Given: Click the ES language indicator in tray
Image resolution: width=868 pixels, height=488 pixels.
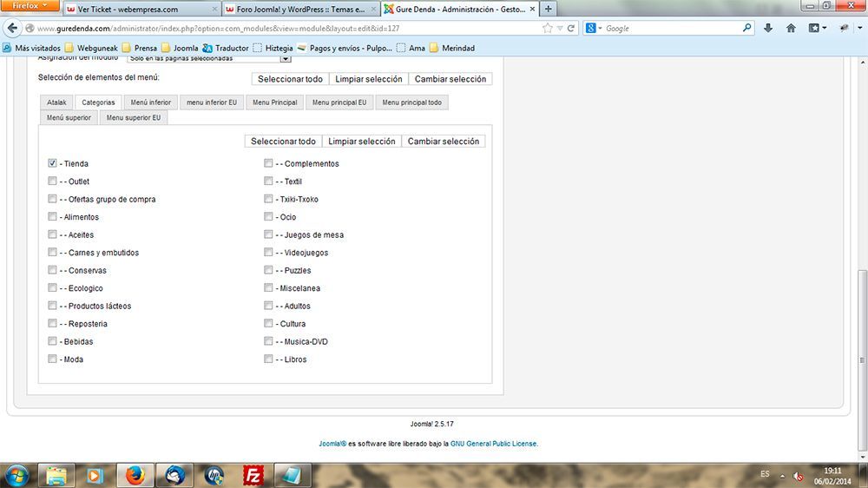Looking at the screenshot, I should 765,474.
